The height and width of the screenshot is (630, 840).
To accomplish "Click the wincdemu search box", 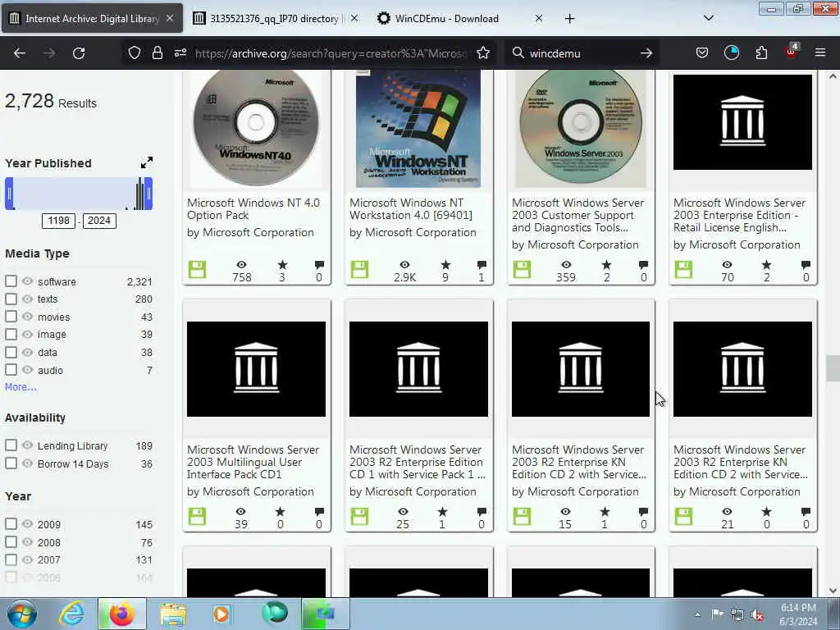I will (x=582, y=53).
